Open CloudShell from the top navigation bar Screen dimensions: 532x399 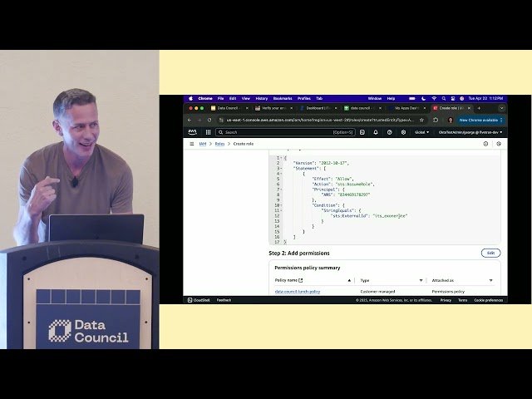[362, 132]
